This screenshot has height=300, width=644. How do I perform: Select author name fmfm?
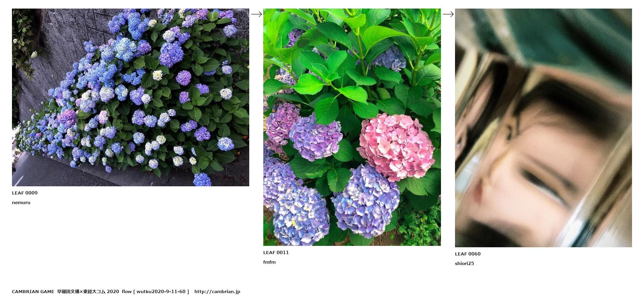(269, 262)
